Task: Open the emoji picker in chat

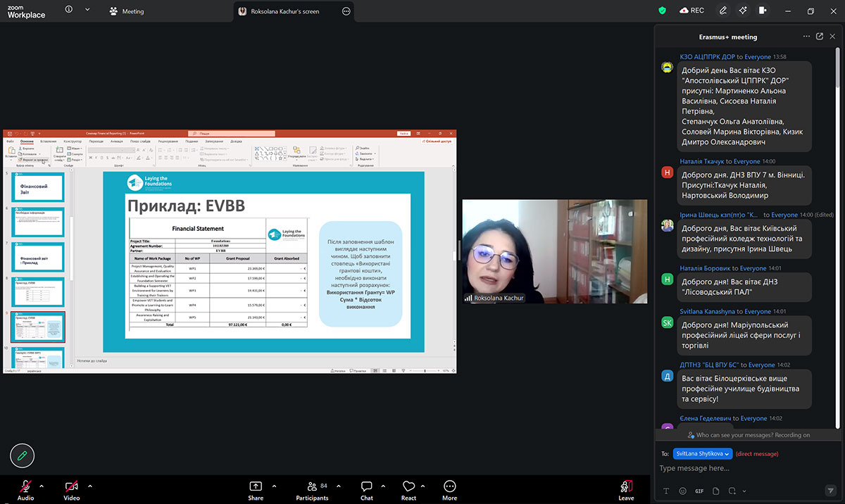Action: [x=682, y=491]
